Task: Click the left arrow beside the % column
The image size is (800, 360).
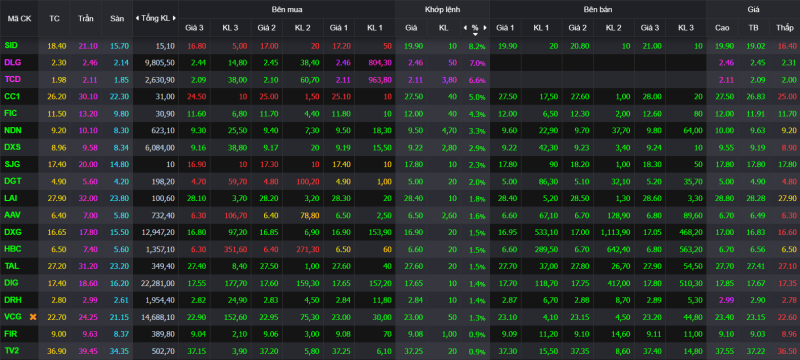Action: (465, 28)
